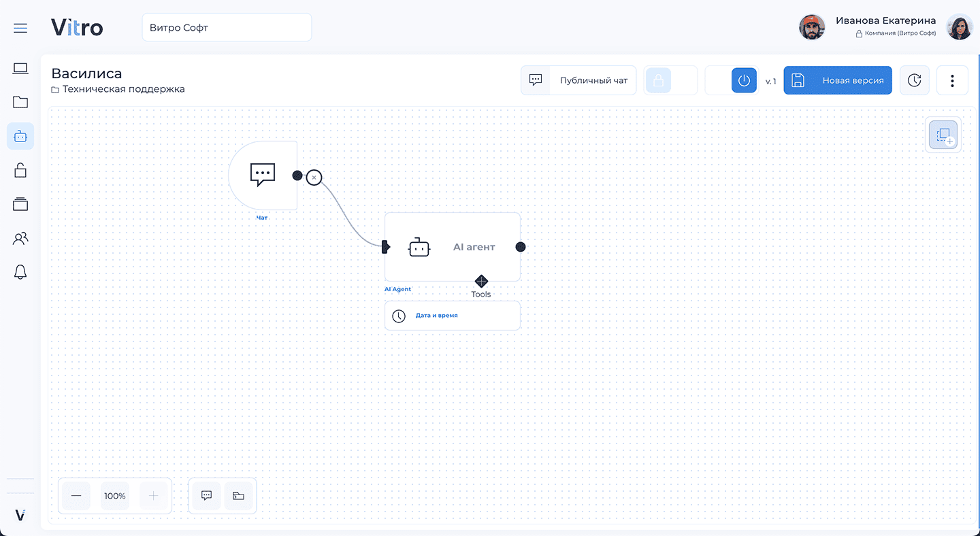Click the version history clock icon
Image resolution: width=980 pixels, height=536 pixels.
[914, 80]
